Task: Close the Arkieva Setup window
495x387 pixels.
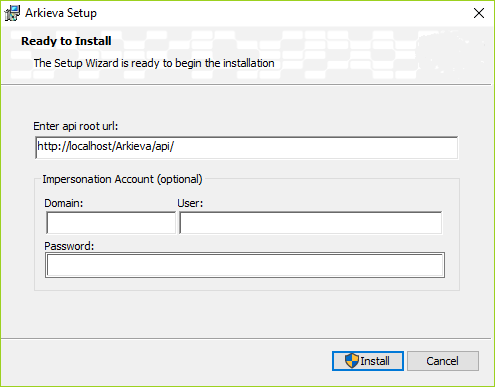Action: (x=479, y=13)
